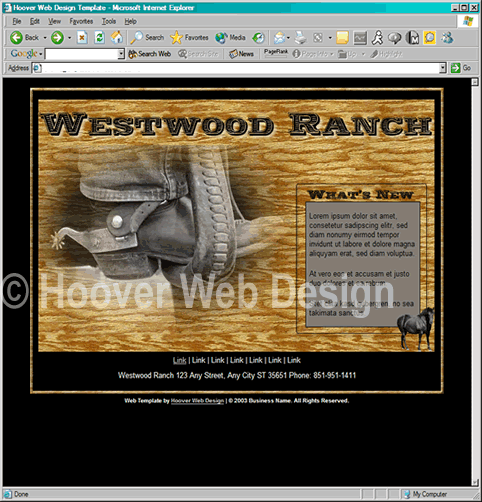482x502 pixels.
Task: Open the File menu
Action: 17,21
